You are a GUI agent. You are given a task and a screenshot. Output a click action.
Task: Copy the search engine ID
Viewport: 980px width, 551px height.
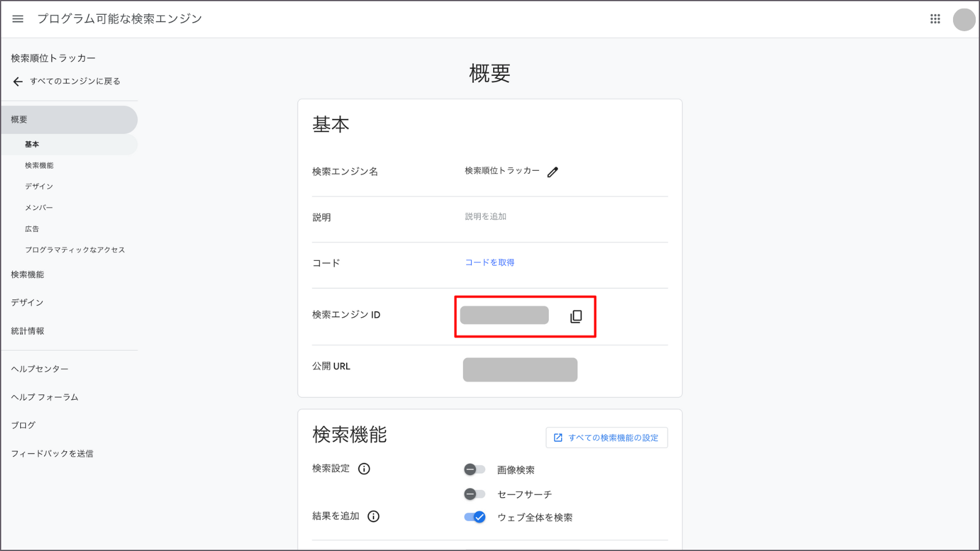(x=576, y=317)
